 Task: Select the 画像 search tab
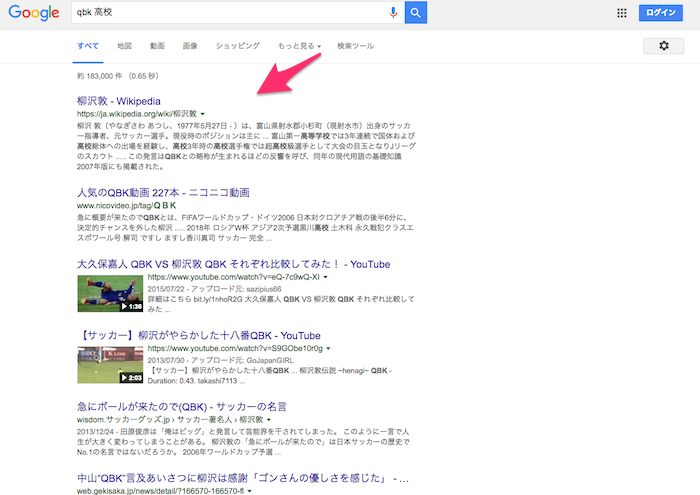[x=190, y=46]
